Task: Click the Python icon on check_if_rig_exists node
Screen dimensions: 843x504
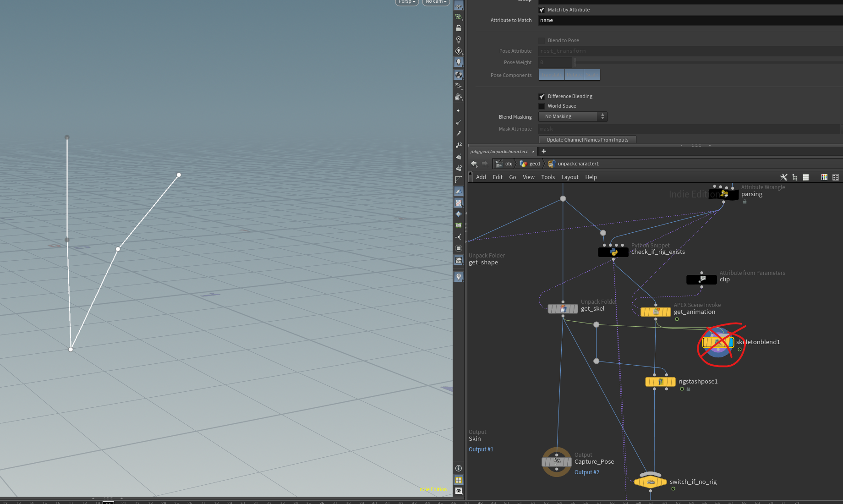Action: click(x=613, y=252)
